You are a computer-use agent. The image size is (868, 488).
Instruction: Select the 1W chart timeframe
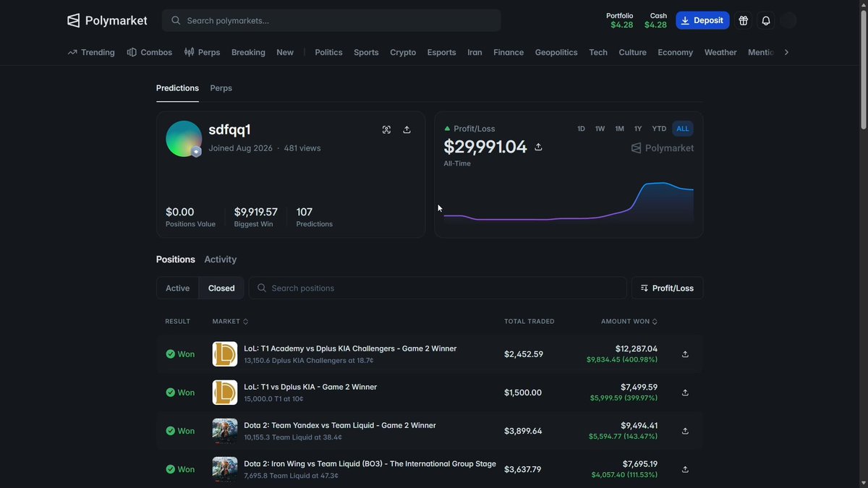pos(600,129)
